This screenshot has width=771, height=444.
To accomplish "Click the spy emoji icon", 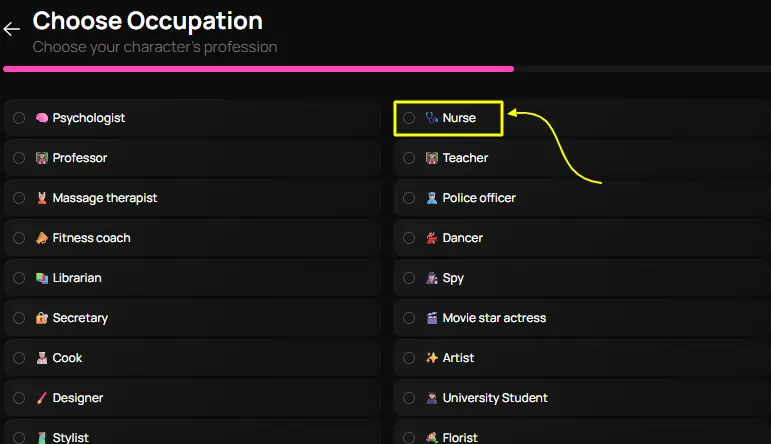I will point(432,278).
